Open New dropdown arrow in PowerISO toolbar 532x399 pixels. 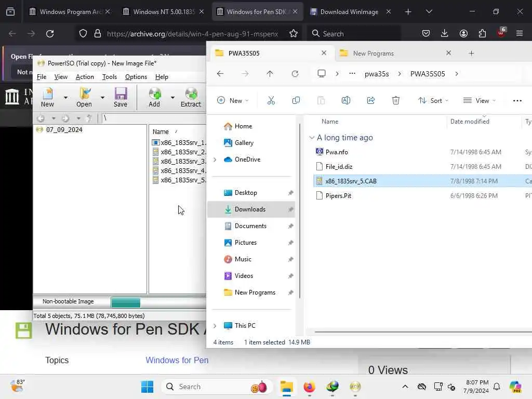click(65, 98)
